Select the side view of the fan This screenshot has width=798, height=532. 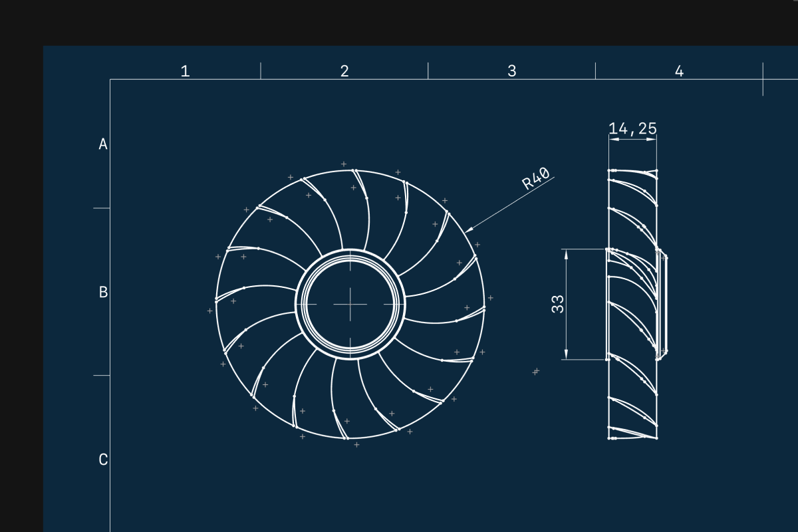pos(632,304)
